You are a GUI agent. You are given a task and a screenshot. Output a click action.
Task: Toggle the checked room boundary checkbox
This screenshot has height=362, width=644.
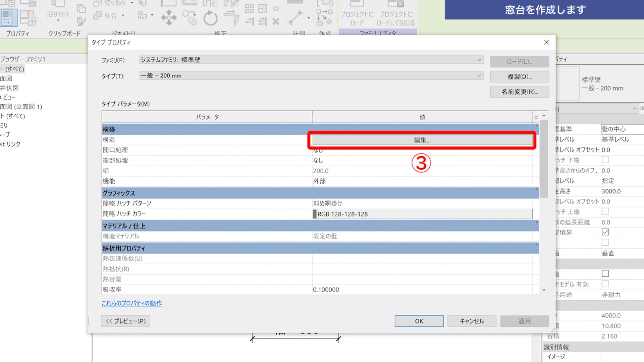pos(605,232)
